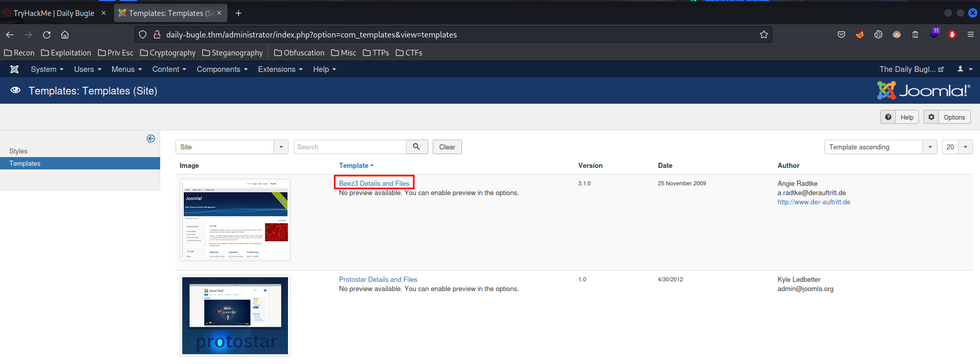Viewport: 980px width, 364px height.
Task: Open the System menu
Action: [47, 69]
